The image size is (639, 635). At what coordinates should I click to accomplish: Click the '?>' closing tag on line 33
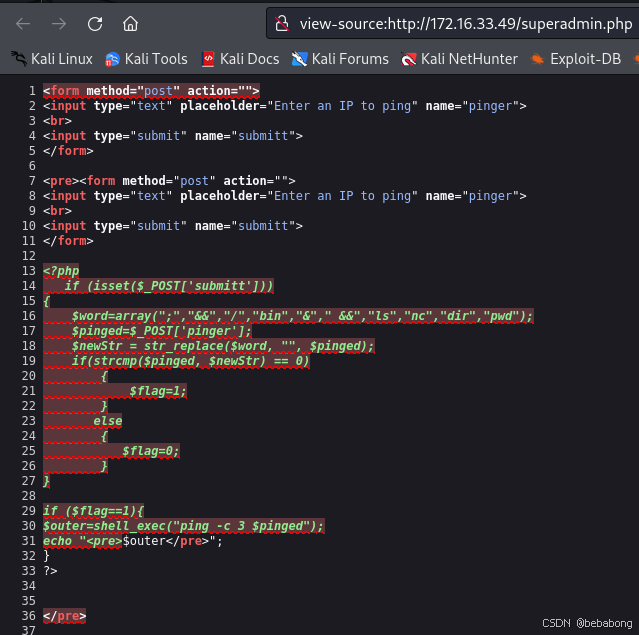click(51, 571)
